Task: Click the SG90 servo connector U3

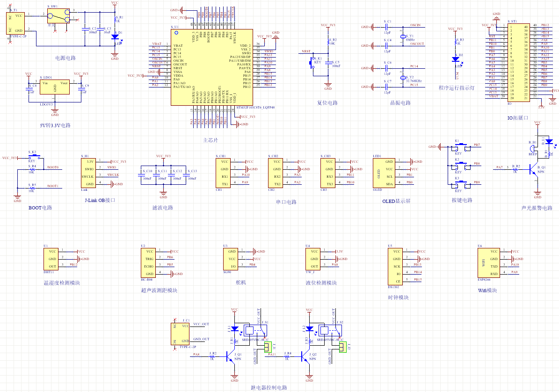Action: click(x=230, y=259)
